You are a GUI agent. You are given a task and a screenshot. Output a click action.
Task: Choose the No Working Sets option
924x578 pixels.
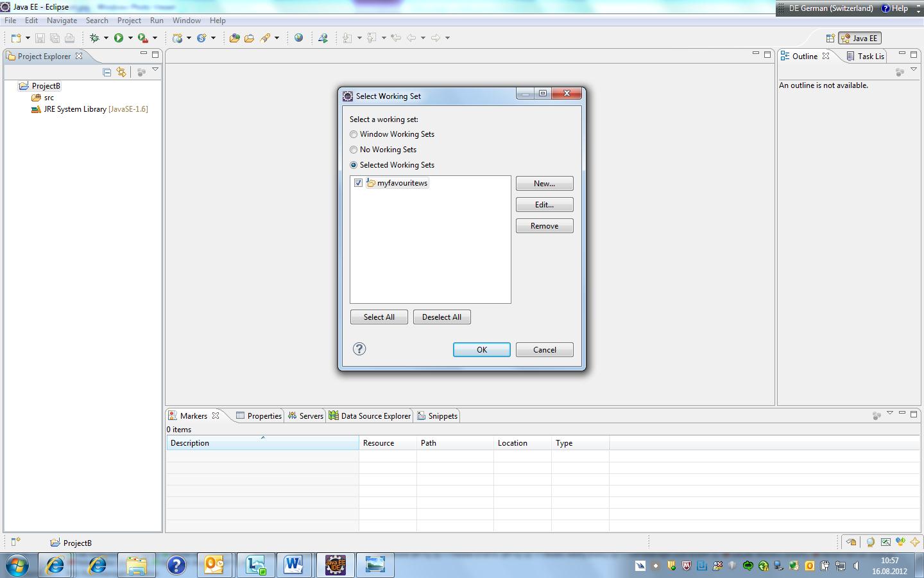354,150
